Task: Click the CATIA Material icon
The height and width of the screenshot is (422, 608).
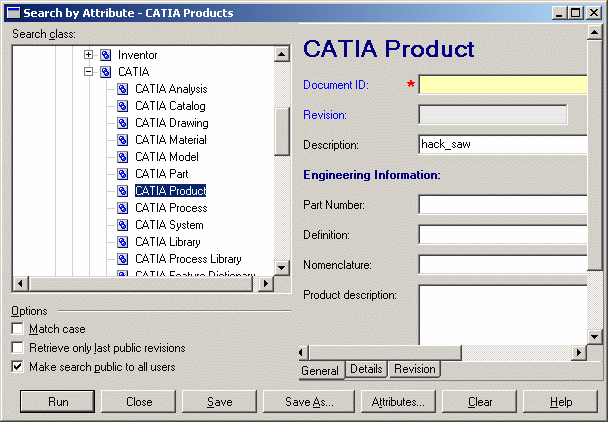Action: click(123, 140)
